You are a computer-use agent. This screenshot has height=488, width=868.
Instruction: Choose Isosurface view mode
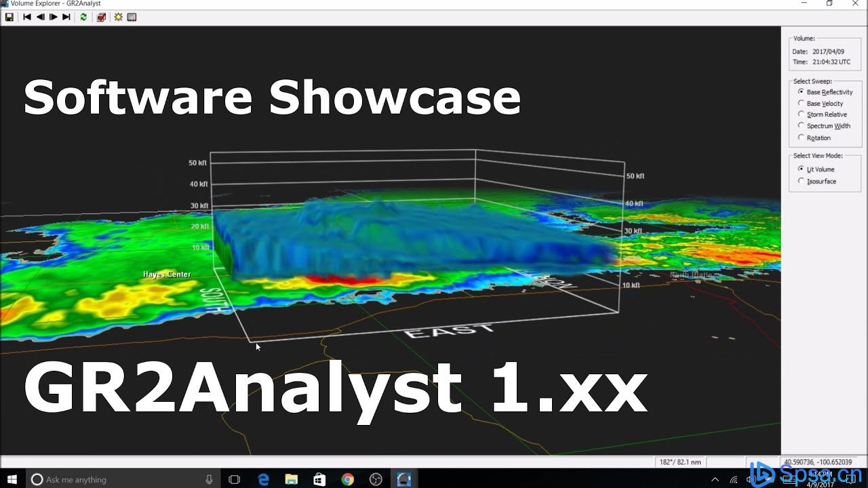pyautogui.click(x=817, y=181)
